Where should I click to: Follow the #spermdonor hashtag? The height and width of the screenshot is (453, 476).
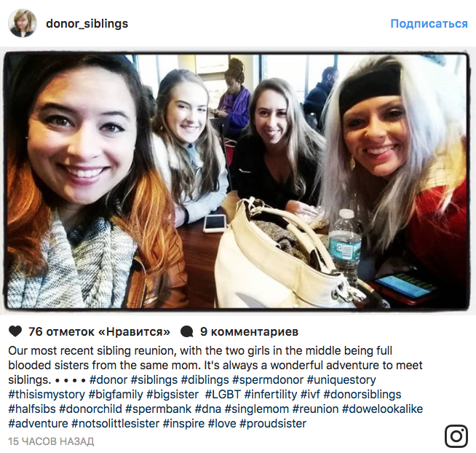pos(268,379)
